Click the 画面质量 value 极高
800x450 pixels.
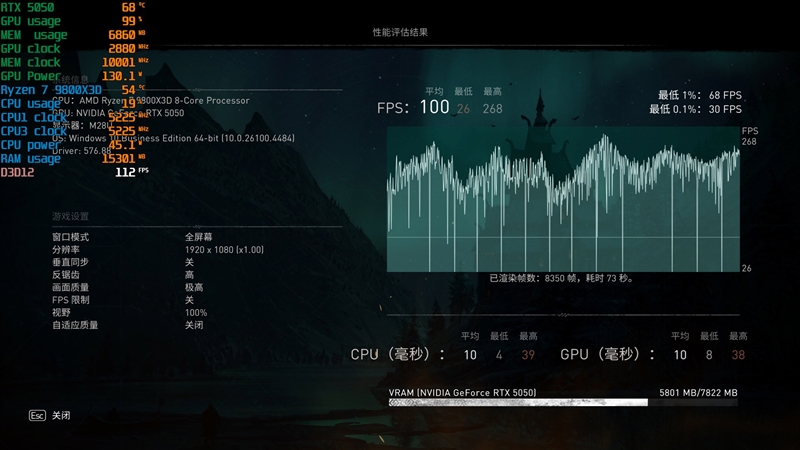[194, 287]
